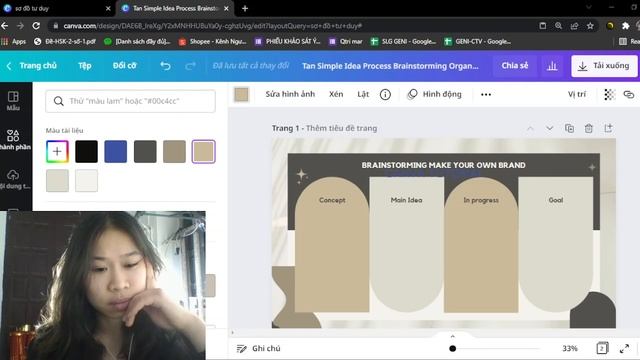The image size is (640, 360).
Task: Open browser extensions puzzle icon
Action: [x=625, y=26]
